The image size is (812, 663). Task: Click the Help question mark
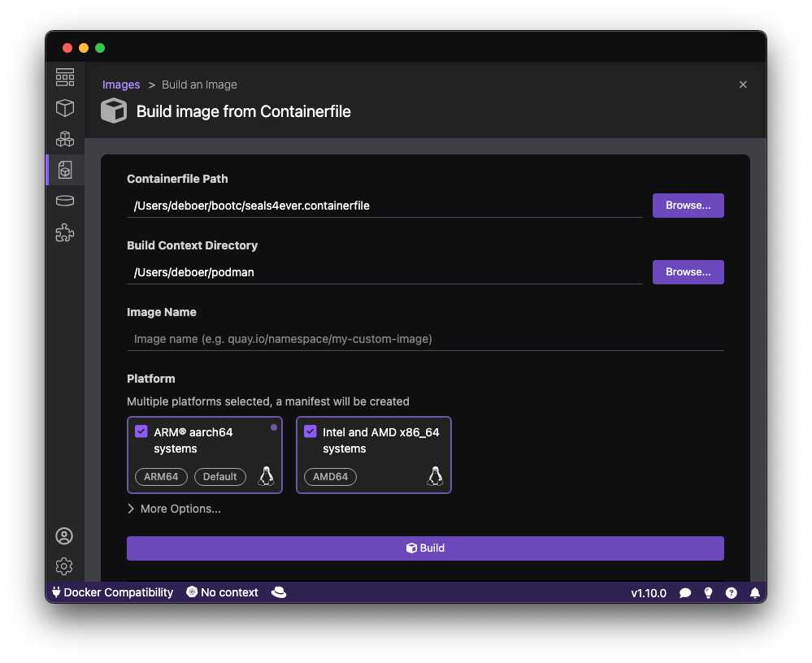coord(731,593)
